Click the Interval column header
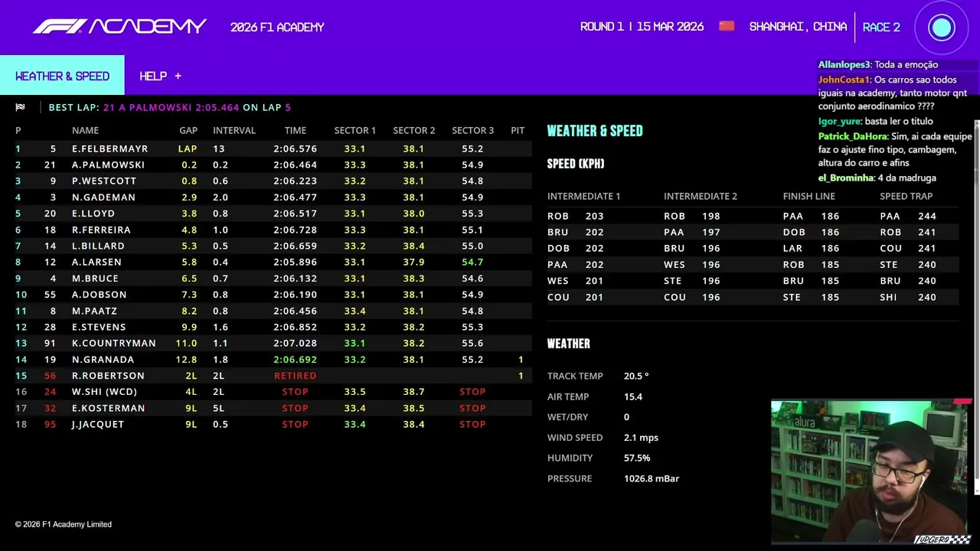Image resolution: width=980 pixels, height=551 pixels. point(234,130)
